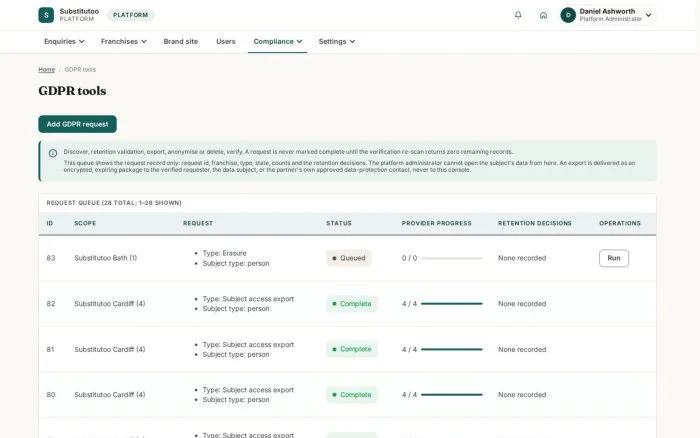Click Substitutoo Cardiff (4) in row 82

tap(109, 304)
